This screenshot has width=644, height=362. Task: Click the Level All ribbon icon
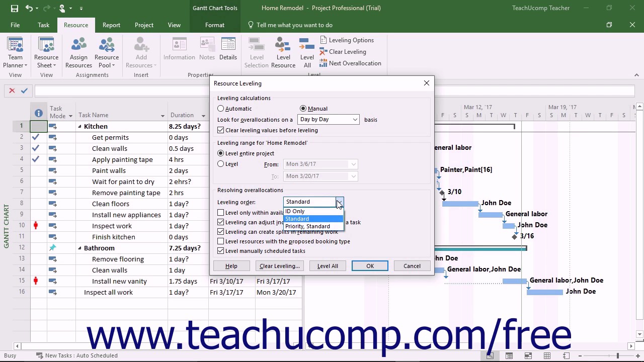pyautogui.click(x=307, y=53)
